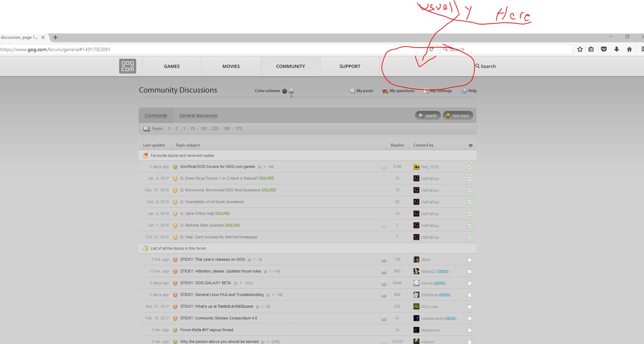Click JMich's avatar image
Screen dimensions: 644x344
click(x=416, y=260)
